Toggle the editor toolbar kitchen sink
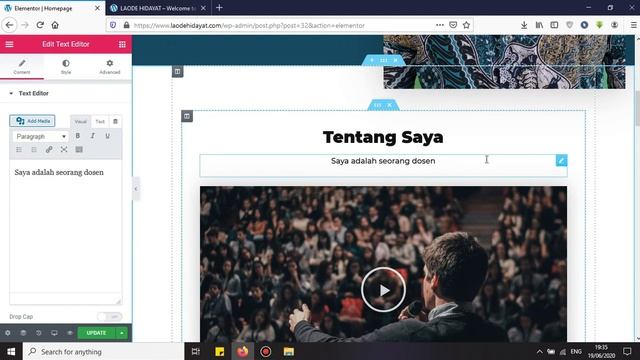The height and width of the screenshot is (360, 640). coord(79,150)
